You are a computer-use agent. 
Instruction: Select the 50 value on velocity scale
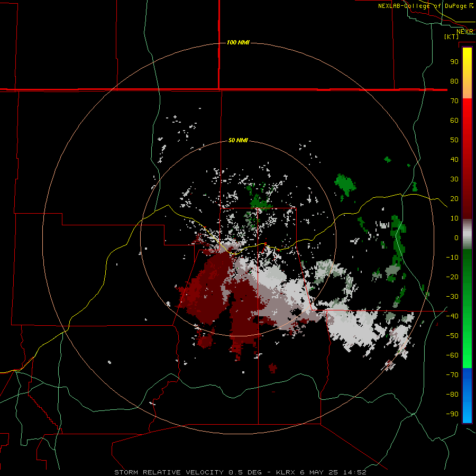(x=454, y=140)
